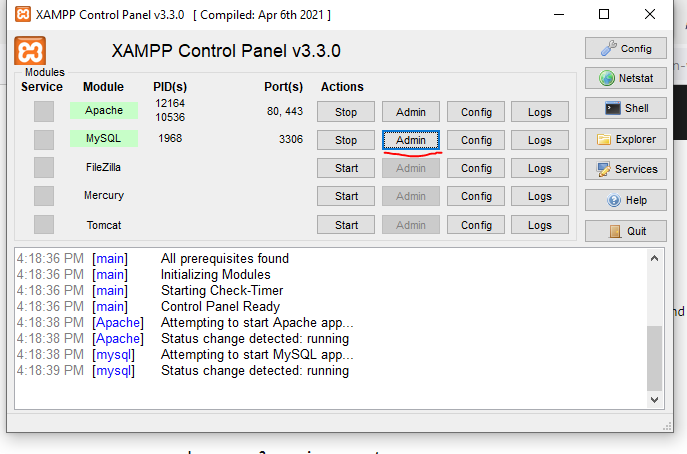Open the Help button

click(x=626, y=200)
